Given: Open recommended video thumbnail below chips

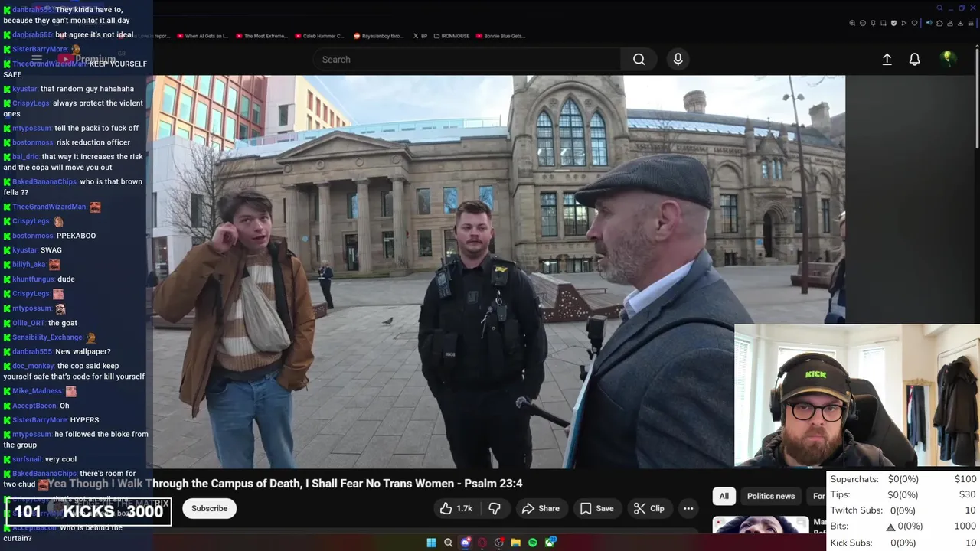Looking at the screenshot, I should pos(760,524).
